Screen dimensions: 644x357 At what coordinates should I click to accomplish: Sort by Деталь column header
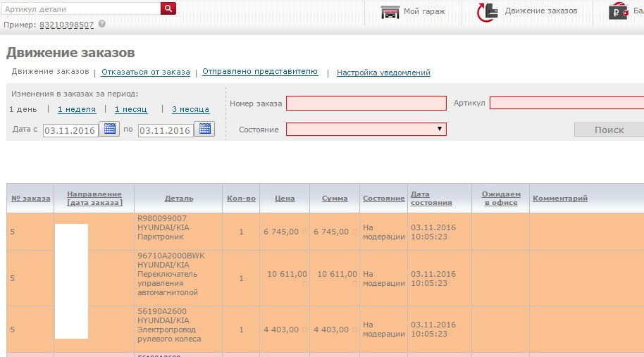179,198
